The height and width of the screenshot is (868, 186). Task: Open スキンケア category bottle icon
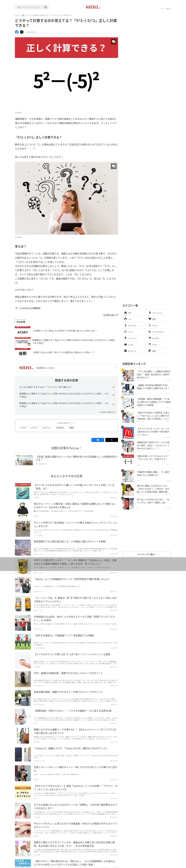[125, 325]
